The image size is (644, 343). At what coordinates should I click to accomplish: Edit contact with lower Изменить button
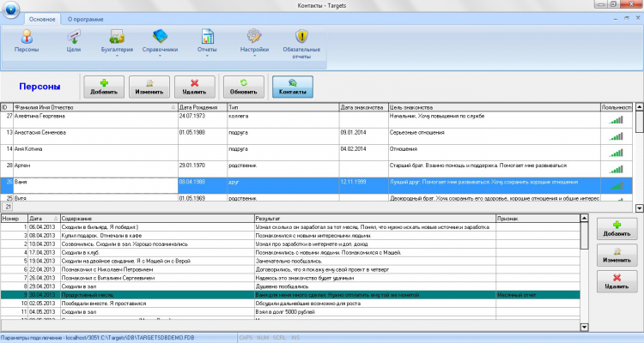coord(617,256)
